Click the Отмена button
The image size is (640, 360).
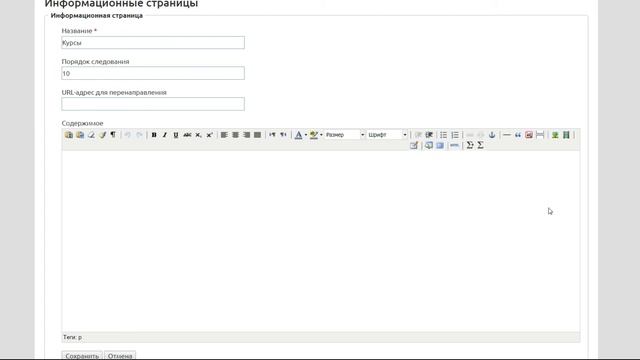click(120, 356)
